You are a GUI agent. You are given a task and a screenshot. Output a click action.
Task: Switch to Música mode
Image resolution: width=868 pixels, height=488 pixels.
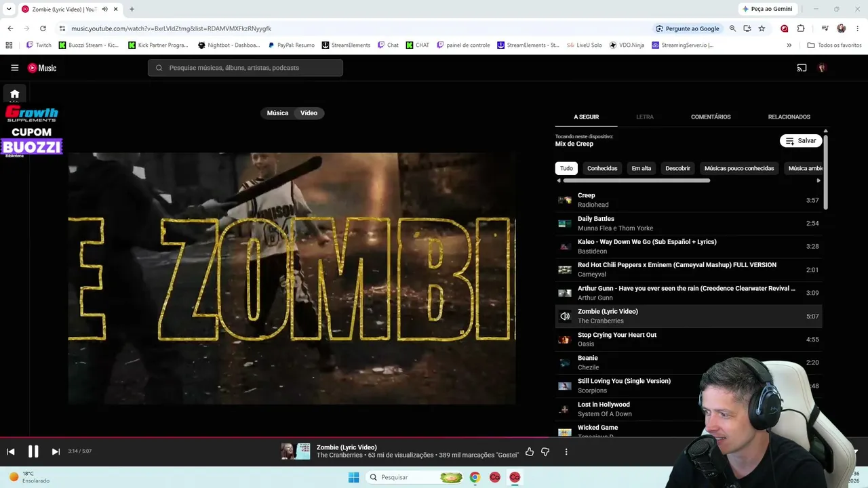pos(277,113)
